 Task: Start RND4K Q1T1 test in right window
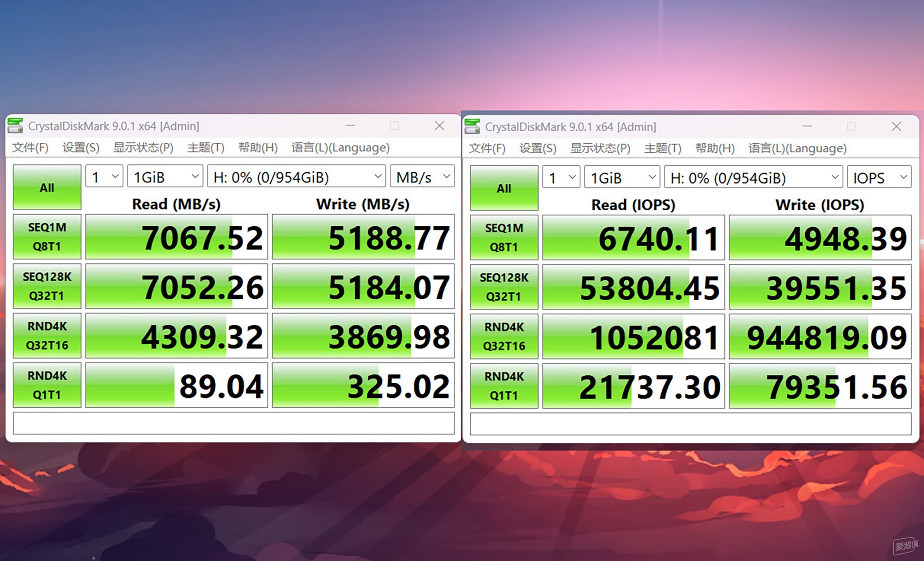coord(504,386)
